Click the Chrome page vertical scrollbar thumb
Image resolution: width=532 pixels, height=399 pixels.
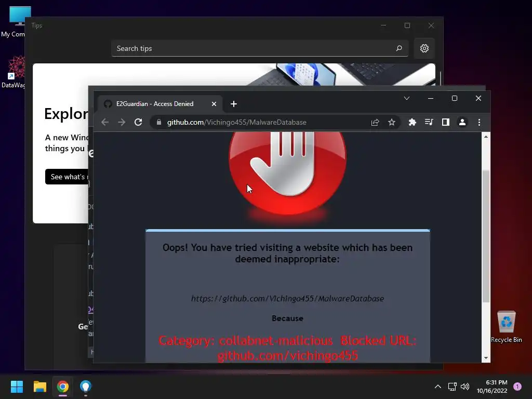click(486, 236)
